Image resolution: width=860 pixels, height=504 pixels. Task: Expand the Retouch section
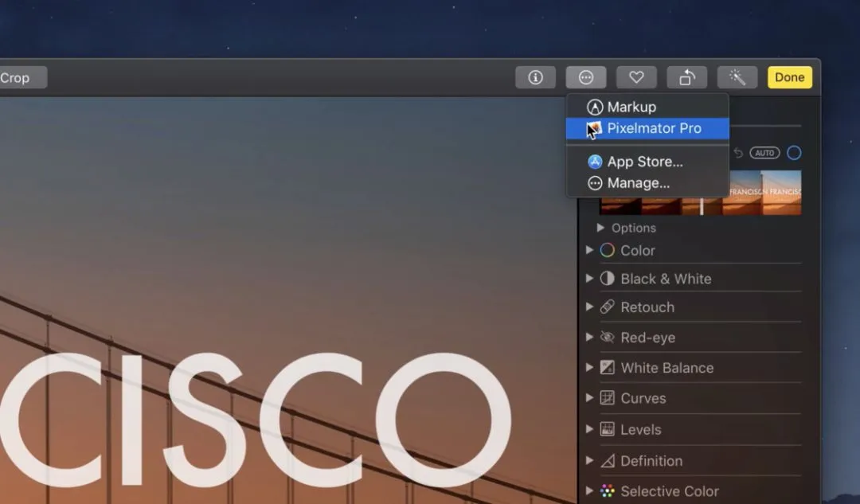point(589,307)
